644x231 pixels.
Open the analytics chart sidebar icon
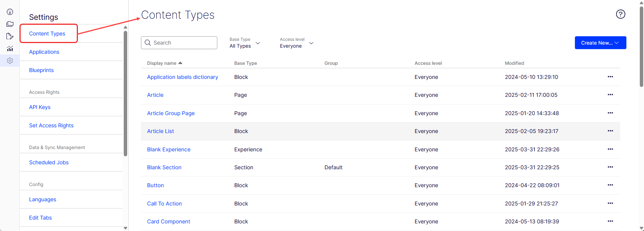click(10, 48)
